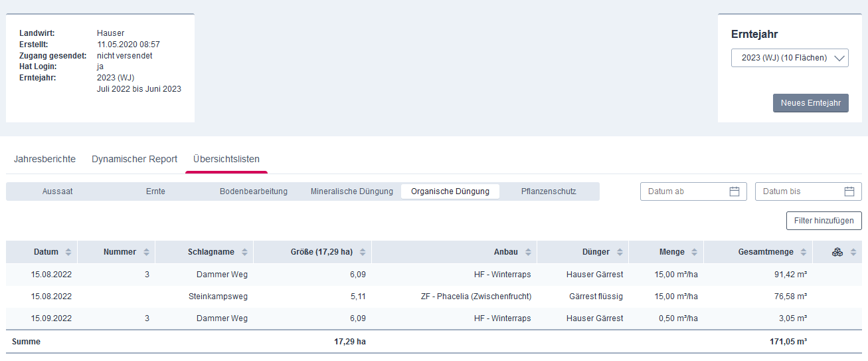This screenshot has width=868, height=361.
Task: Open calendar picker in Datum ab field
Action: 734,191
